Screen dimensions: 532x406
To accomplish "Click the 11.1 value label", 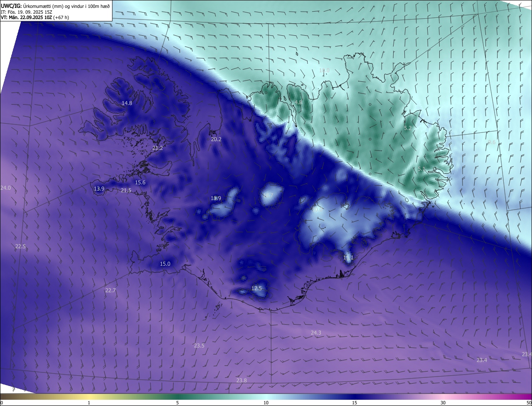I will (x=348, y=258).
